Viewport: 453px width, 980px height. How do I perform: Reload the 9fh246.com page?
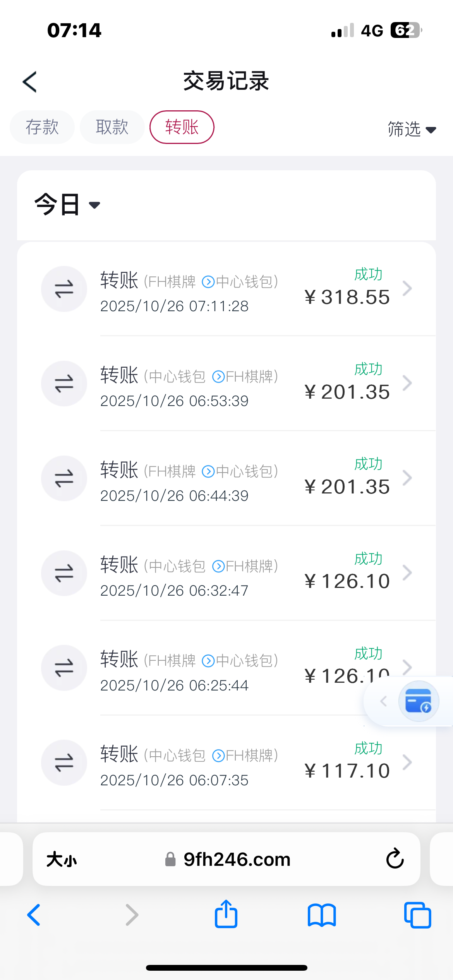tap(395, 858)
